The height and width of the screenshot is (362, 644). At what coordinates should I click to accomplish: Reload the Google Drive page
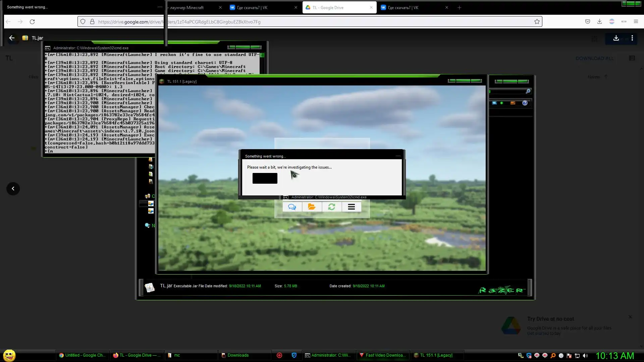point(32,22)
